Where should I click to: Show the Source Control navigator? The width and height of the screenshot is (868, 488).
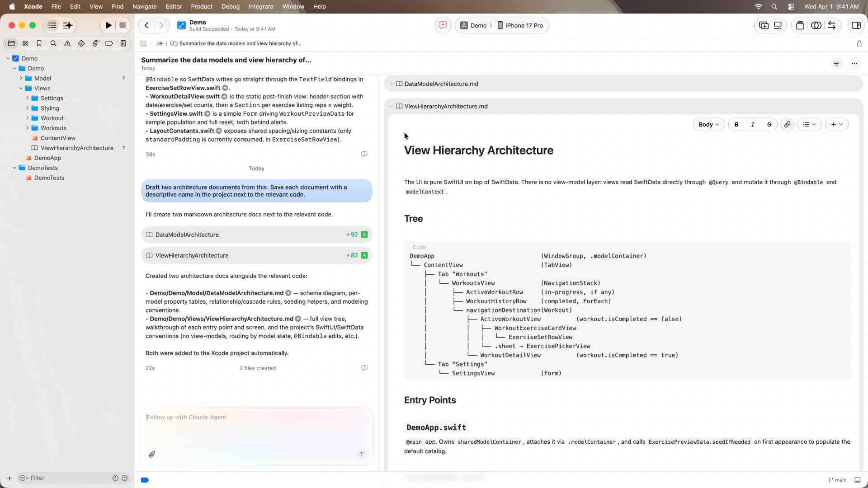[x=25, y=43]
